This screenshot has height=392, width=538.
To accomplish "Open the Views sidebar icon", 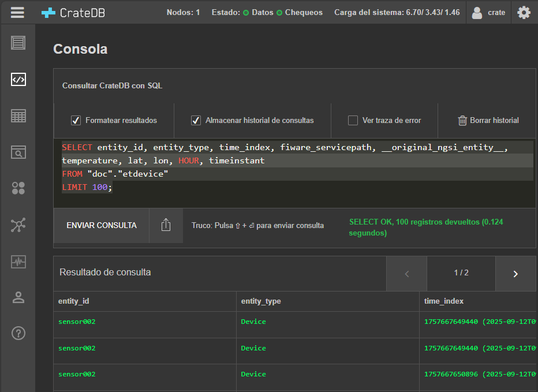I will (18, 152).
